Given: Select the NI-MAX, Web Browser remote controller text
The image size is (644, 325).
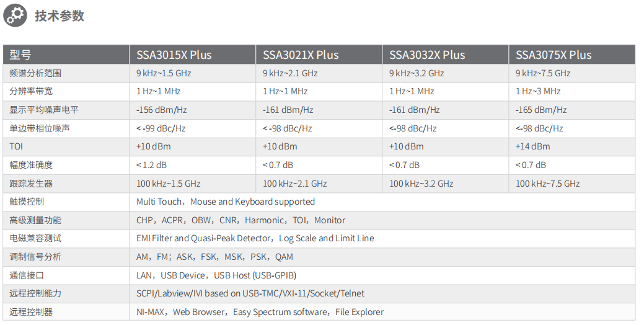Looking at the screenshot, I should point(260,312).
